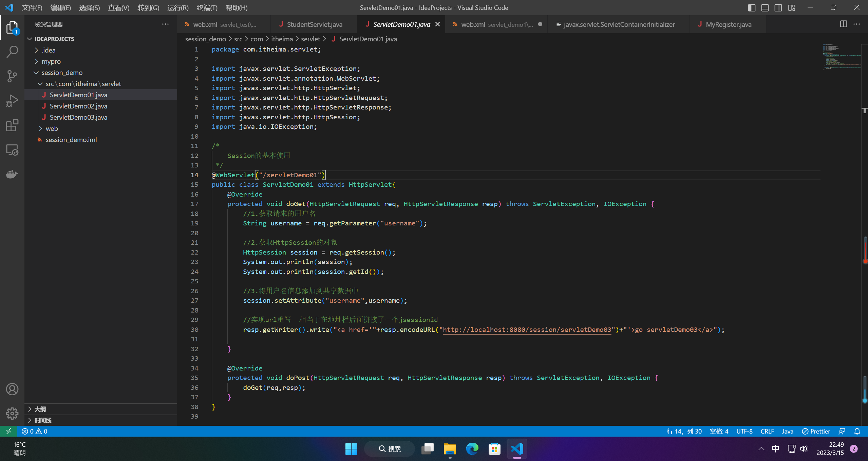
Task: Open the Search view in activity bar
Action: click(x=12, y=52)
